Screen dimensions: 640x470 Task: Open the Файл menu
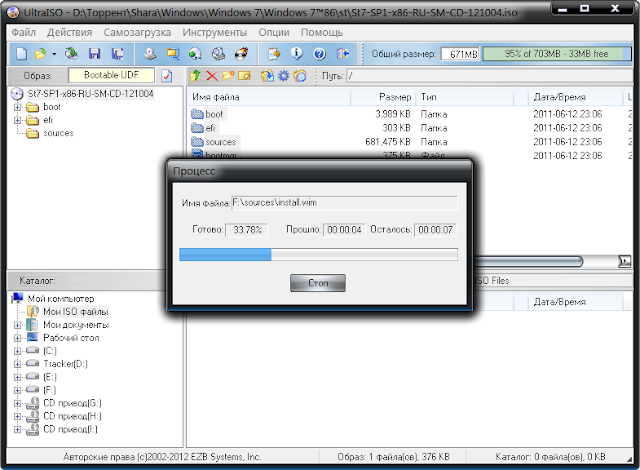point(24,32)
